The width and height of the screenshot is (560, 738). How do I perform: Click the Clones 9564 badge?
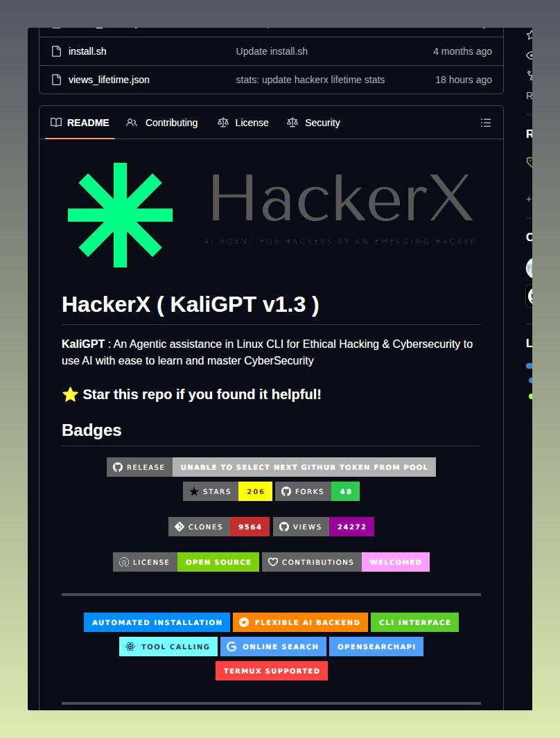pos(219,527)
